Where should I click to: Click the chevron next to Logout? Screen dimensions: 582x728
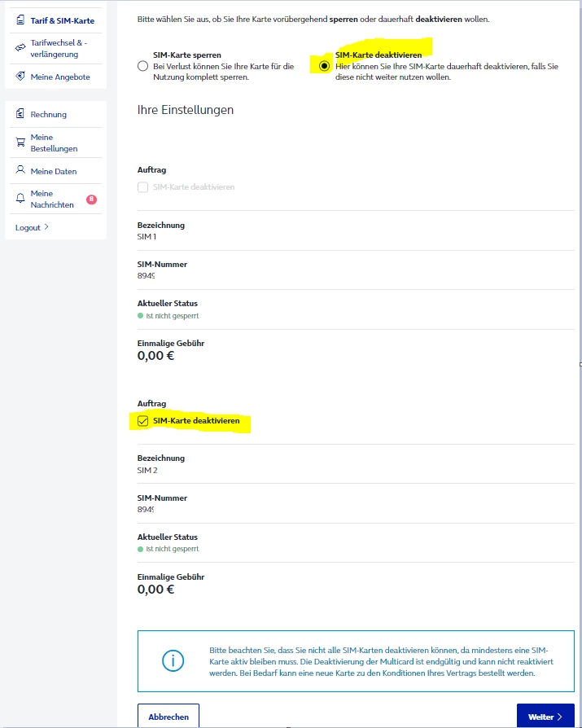46,227
